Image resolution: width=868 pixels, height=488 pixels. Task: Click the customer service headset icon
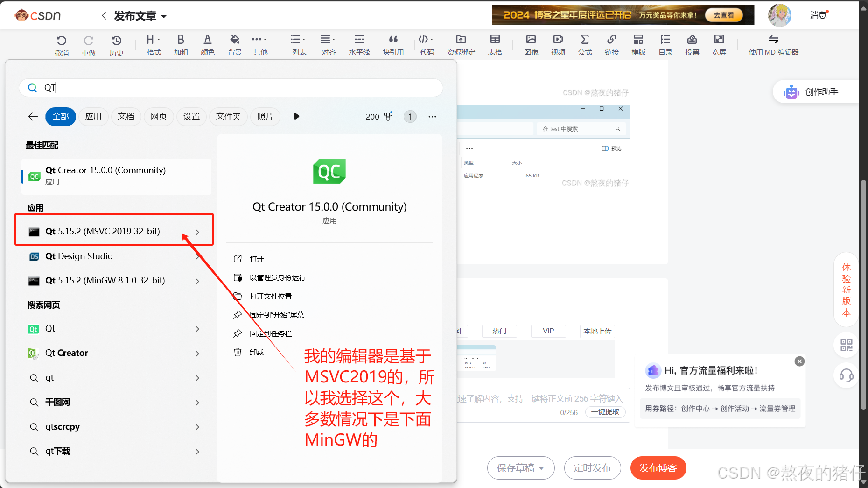tap(846, 375)
